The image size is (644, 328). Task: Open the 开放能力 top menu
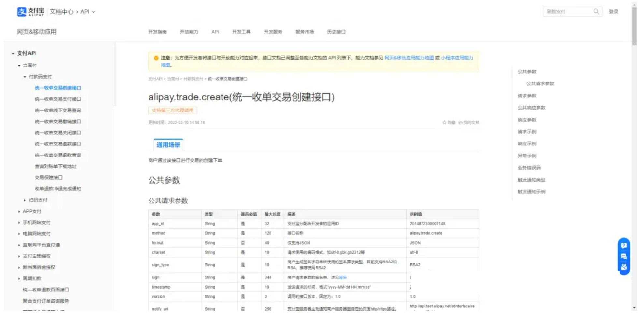pos(189,32)
